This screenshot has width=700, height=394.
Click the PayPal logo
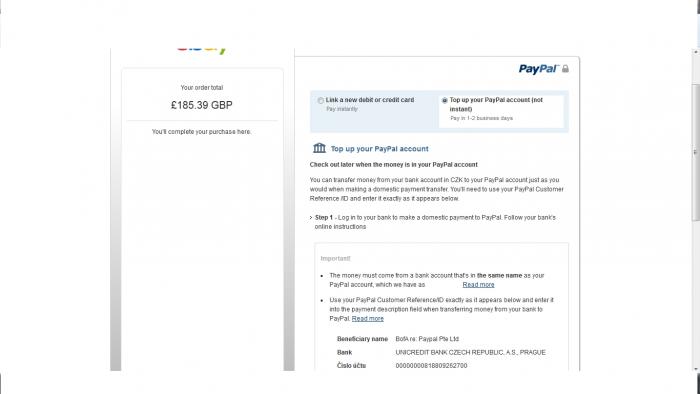[x=538, y=69]
